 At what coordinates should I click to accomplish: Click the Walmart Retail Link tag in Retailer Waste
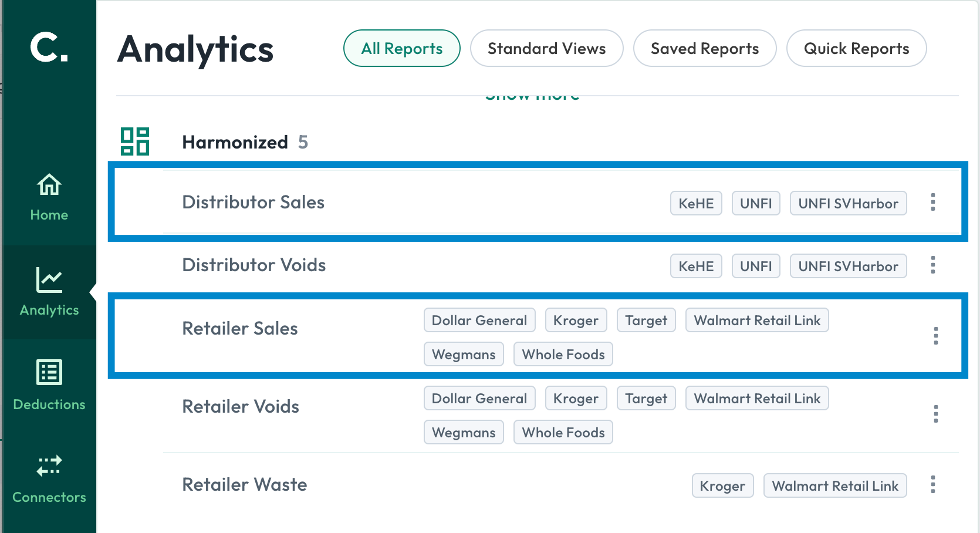coord(835,485)
